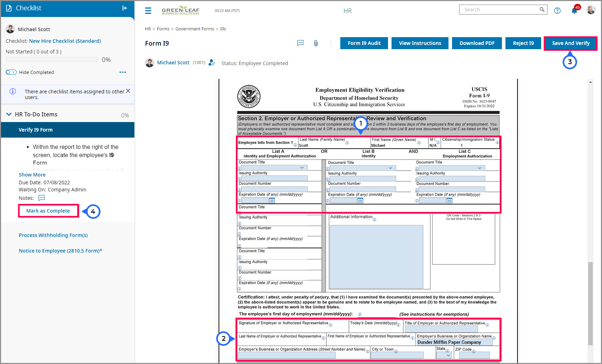
Task: Click List C Issuing Authority input field
Action: [452, 179]
